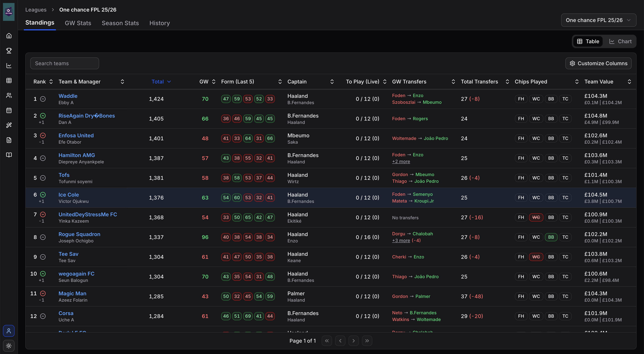Select the Trophy leagues icon in sidebar
The height and width of the screenshot is (354, 644).
(9, 50)
